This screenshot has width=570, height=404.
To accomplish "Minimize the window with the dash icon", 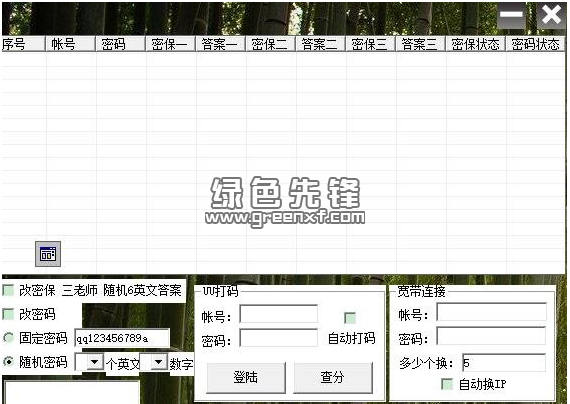I will coord(511,15).
